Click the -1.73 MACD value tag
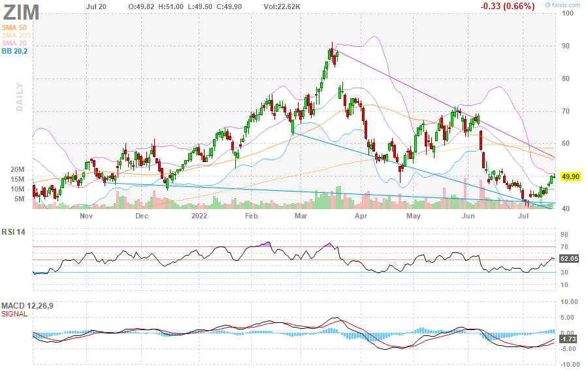The height and width of the screenshot is (370, 588). pos(568,339)
